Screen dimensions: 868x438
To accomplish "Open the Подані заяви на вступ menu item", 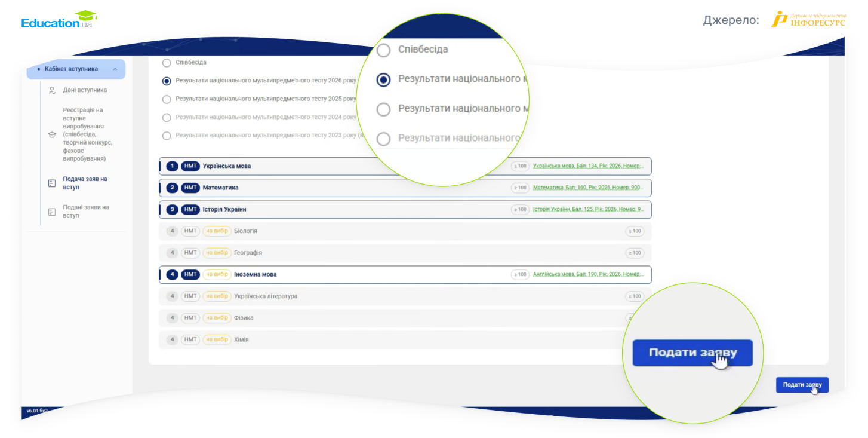I will tap(86, 211).
